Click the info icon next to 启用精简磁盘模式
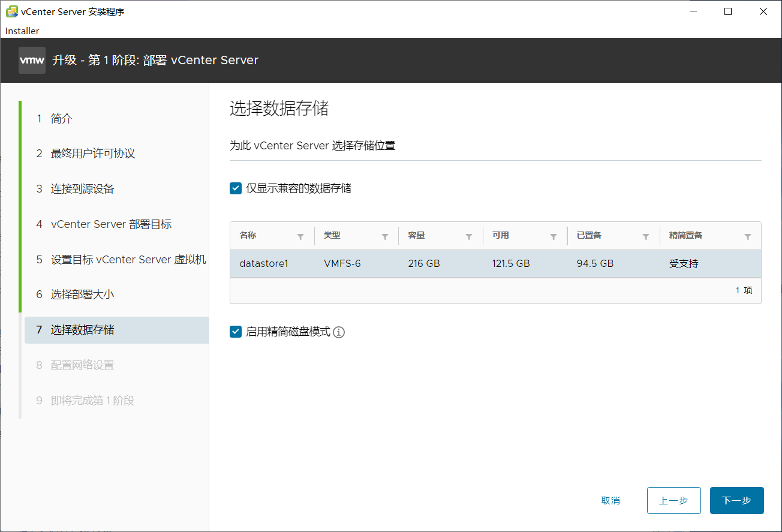The height and width of the screenshot is (532, 782). tap(338, 332)
